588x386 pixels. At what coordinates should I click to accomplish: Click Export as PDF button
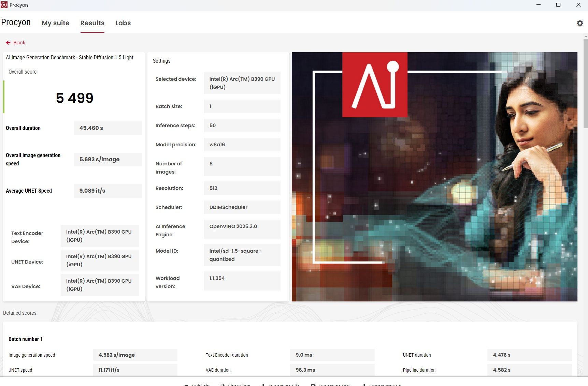(x=331, y=385)
